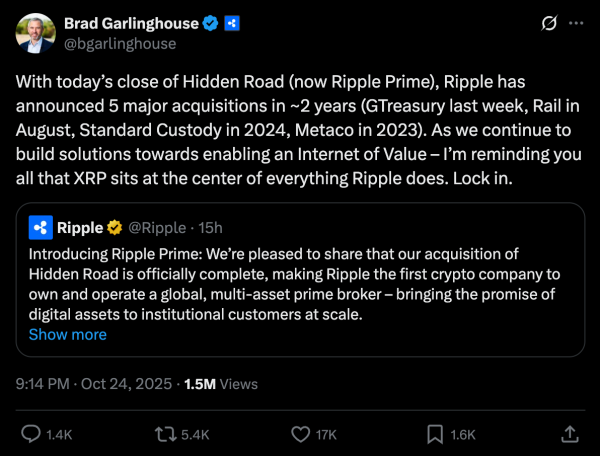This screenshot has width=600, height=456.
Task: Open the three-dot more options menu
Action: click(x=577, y=23)
